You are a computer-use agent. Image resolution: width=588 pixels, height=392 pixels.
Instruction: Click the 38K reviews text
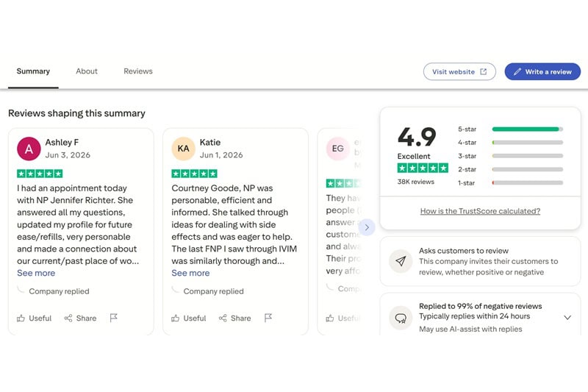click(x=415, y=182)
